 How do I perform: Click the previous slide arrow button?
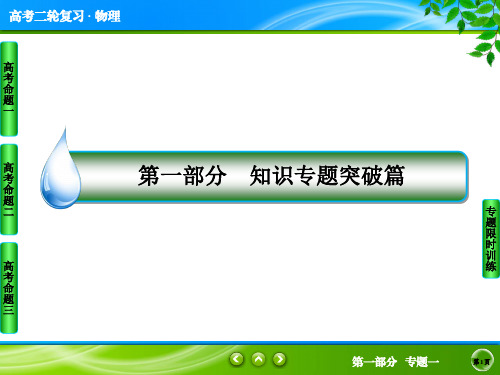[x=237, y=359]
